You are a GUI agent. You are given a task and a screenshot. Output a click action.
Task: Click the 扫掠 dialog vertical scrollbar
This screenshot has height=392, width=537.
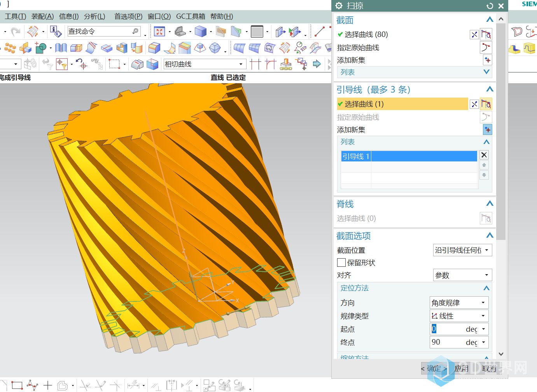pos(501,132)
